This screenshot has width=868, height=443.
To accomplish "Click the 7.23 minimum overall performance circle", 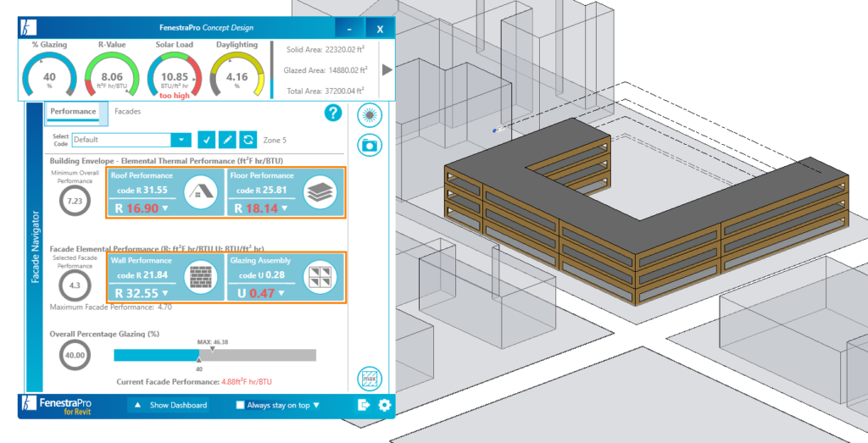I will [x=75, y=201].
